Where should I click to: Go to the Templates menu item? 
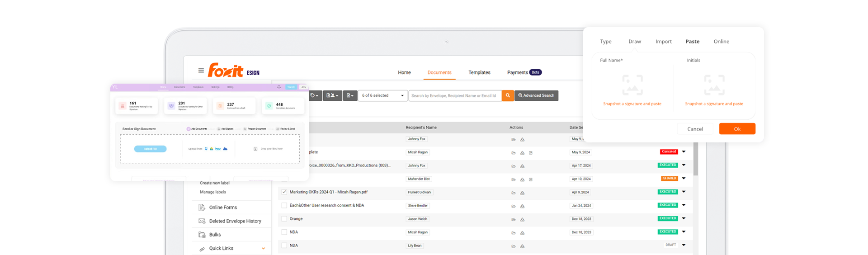click(479, 72)
